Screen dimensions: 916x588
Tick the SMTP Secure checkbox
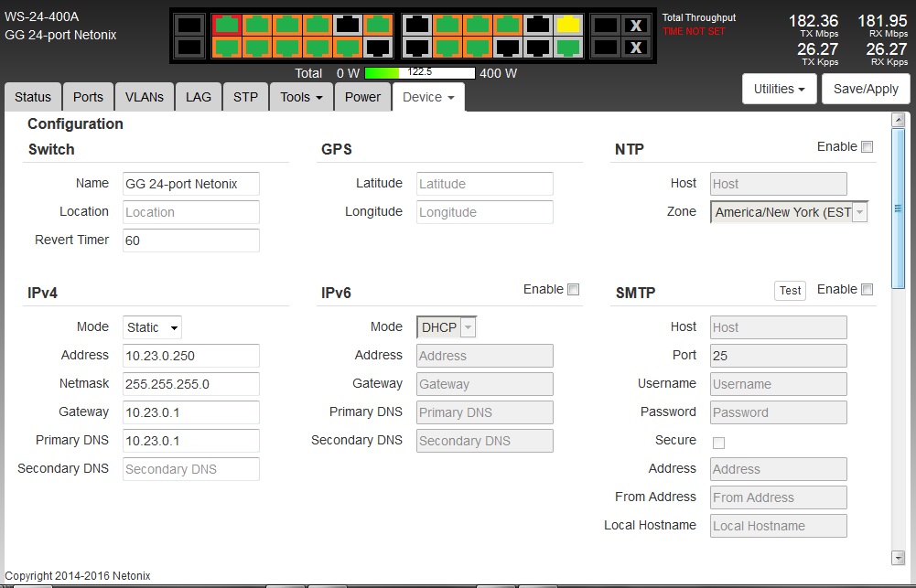pos(718,444)
